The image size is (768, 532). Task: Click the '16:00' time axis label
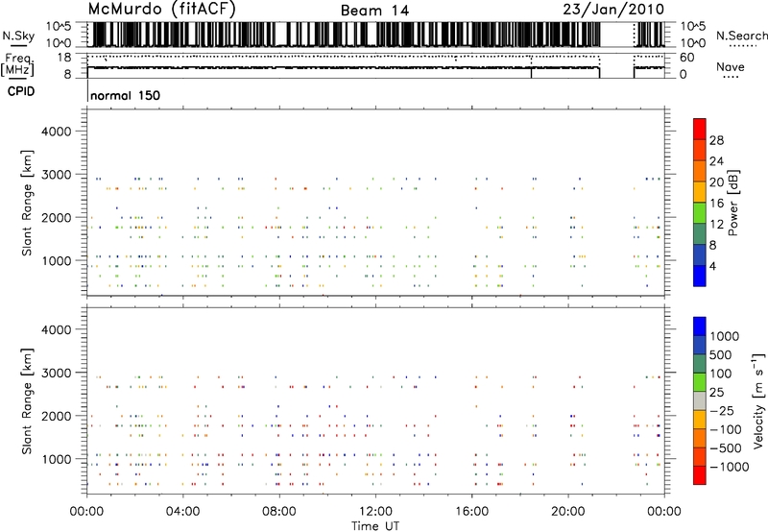[471, 512]
